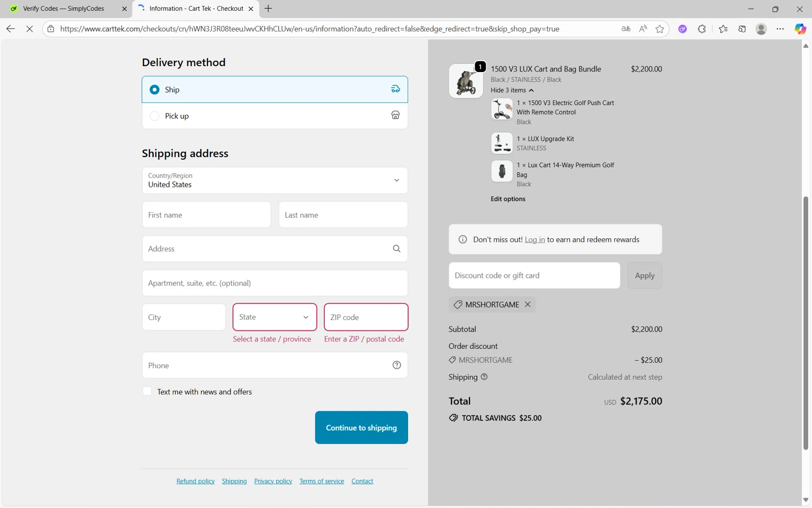Add this page to favorites
Image resolution: width=812 pixels, height=508 pixels.
[x=659, y=29]
